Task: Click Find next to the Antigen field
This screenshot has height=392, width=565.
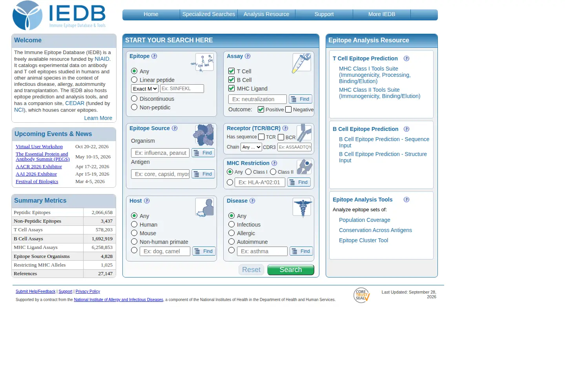Action: [203, 174]
